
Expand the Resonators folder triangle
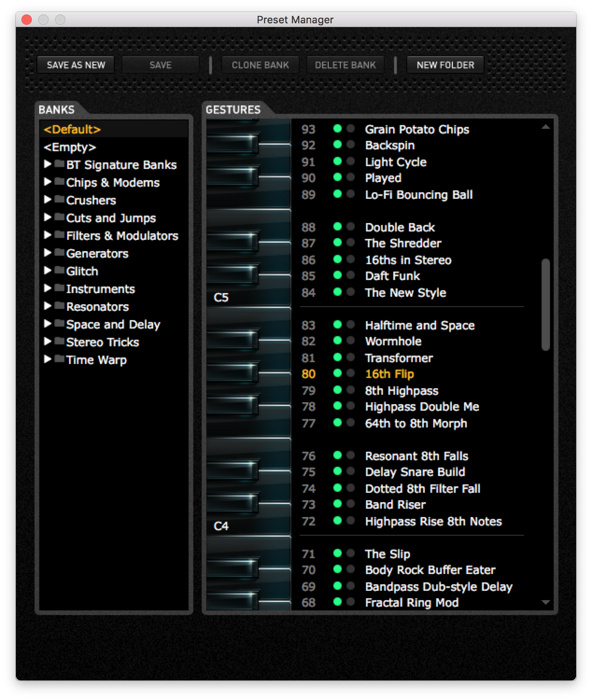(48, 306)
